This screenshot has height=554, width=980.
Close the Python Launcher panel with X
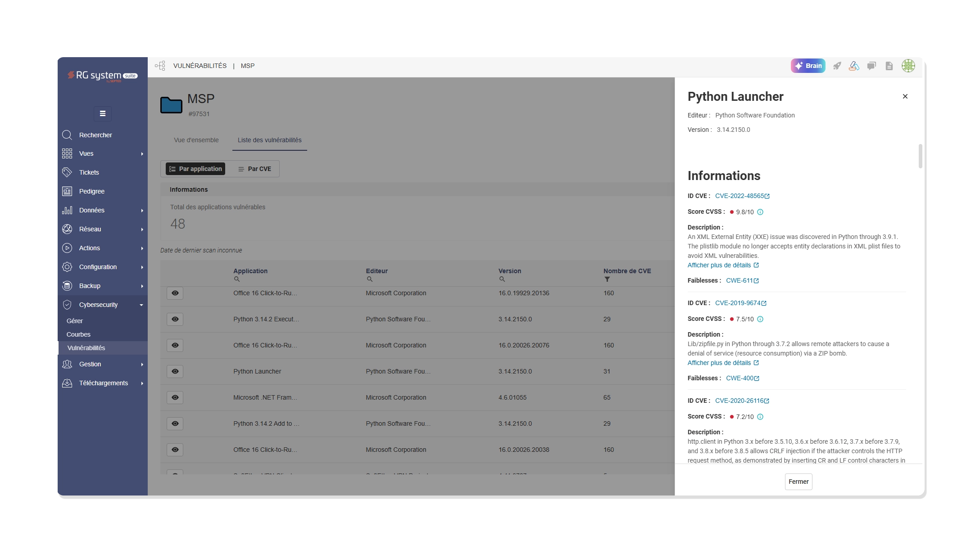point(905,96)
